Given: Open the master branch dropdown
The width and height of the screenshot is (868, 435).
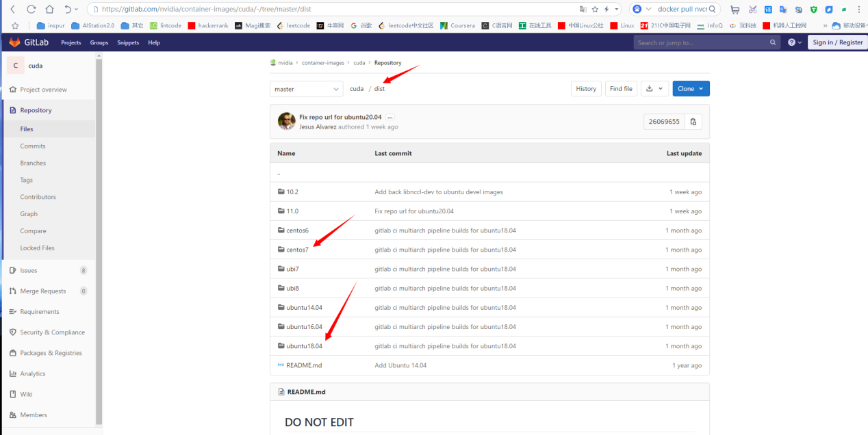Looking at the screenshot, I should 307,89.
